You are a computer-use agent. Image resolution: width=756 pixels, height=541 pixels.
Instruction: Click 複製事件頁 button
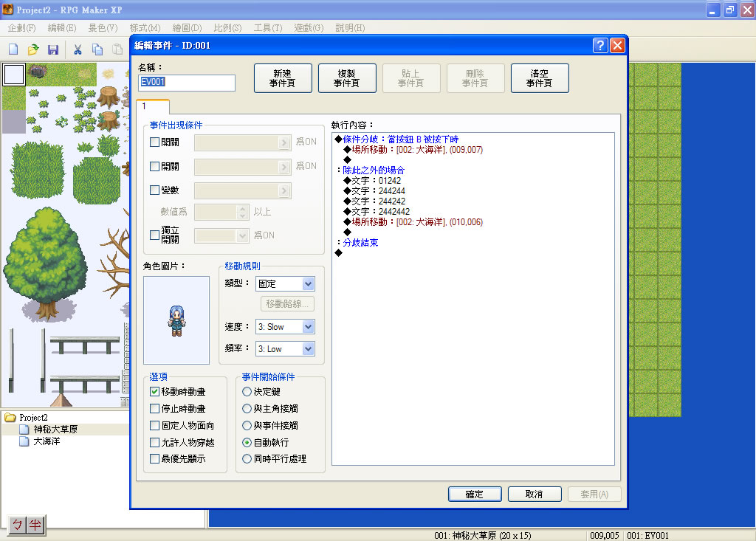347,78
